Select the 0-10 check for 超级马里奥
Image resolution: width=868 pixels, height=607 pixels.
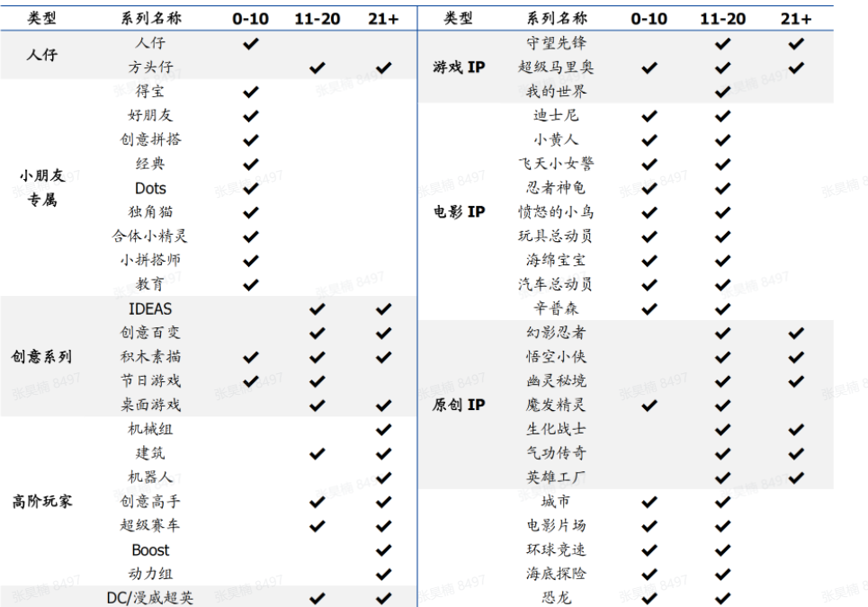coord(649,67)
